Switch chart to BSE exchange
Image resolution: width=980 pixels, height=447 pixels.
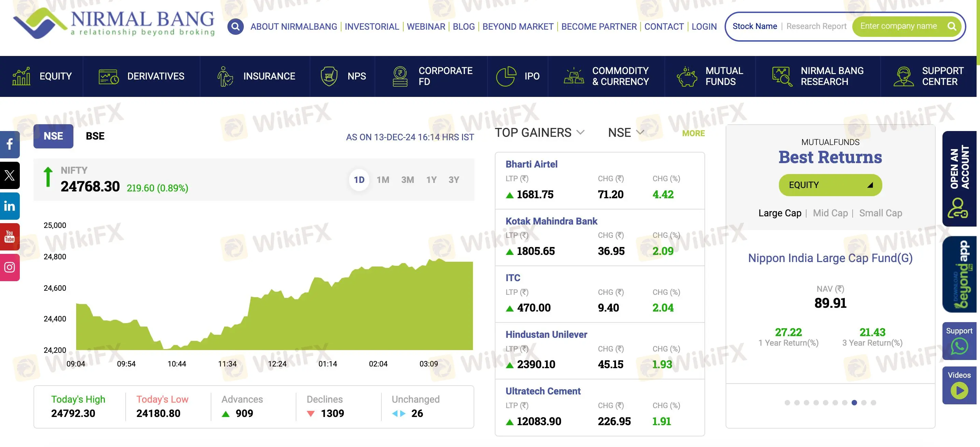[95, 136]
